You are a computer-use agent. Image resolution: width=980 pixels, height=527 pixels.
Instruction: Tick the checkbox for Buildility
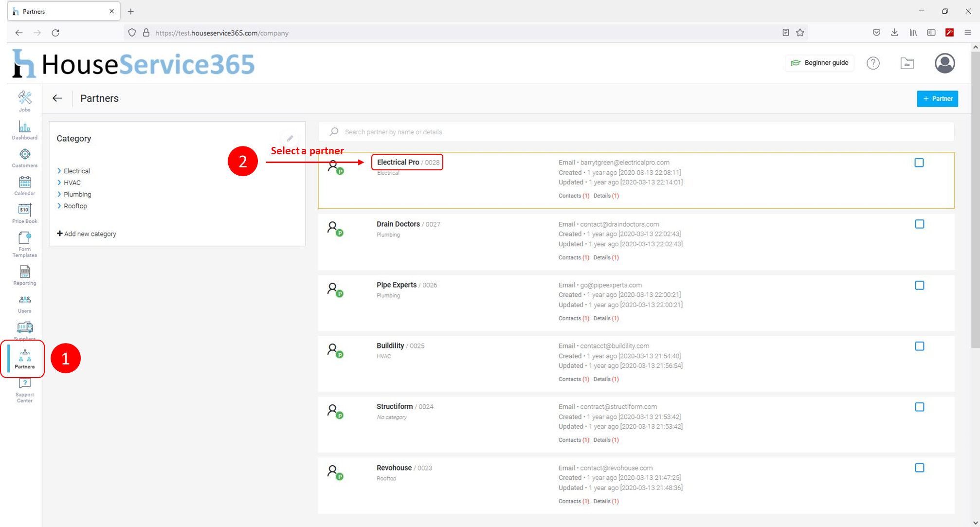click(919, 346)
